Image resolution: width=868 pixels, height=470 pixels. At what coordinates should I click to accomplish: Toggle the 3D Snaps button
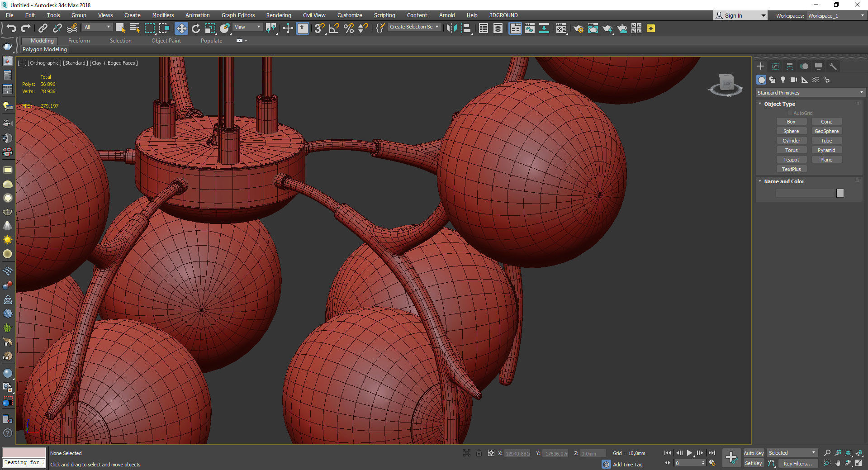tap(319, 28)
